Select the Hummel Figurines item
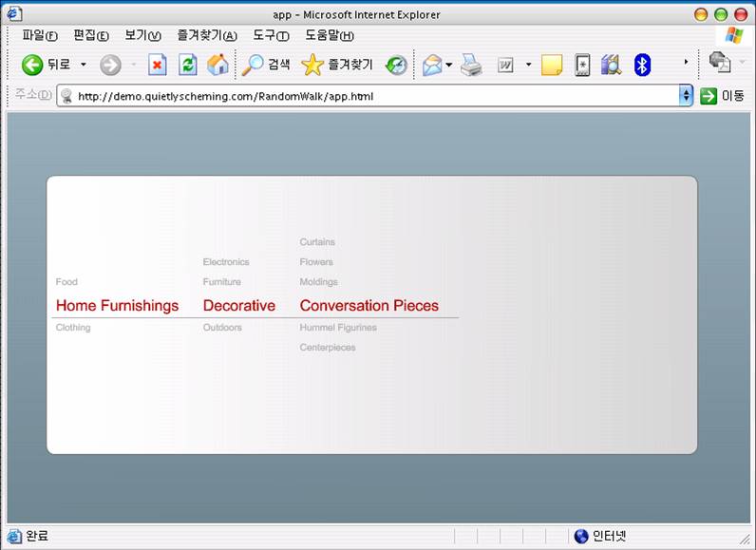 click(x=338, y=328)
